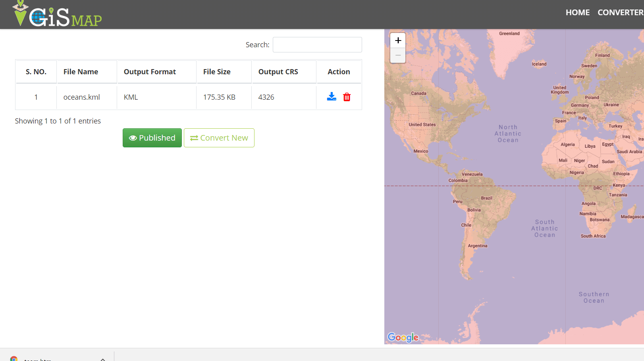Click the eye icon on the Published button
This screenshot has height=361, width=644.
tap(133, 138)
